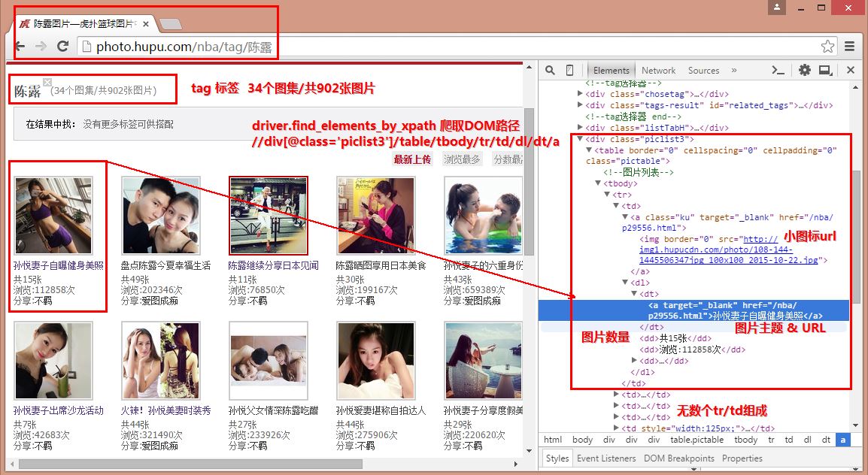Click 'html' in the DOM breadcrumb
The width and height of the screenshot is (868, 475).
pyautogui.click(x=552, y=440)
